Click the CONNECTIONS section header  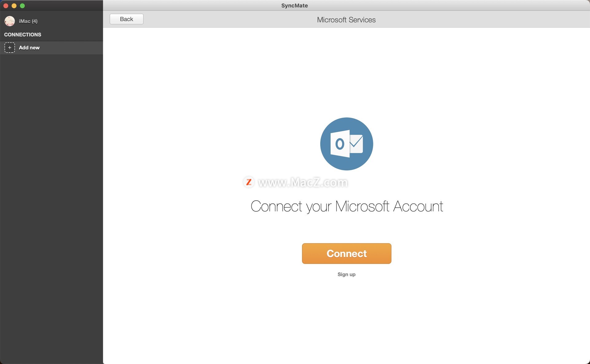point(22,34)
